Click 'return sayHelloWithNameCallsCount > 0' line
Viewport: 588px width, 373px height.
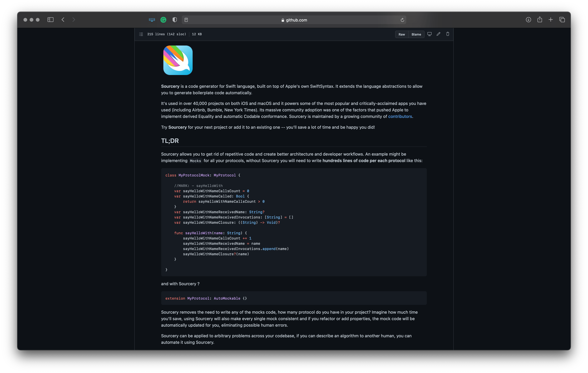[224, 202]
